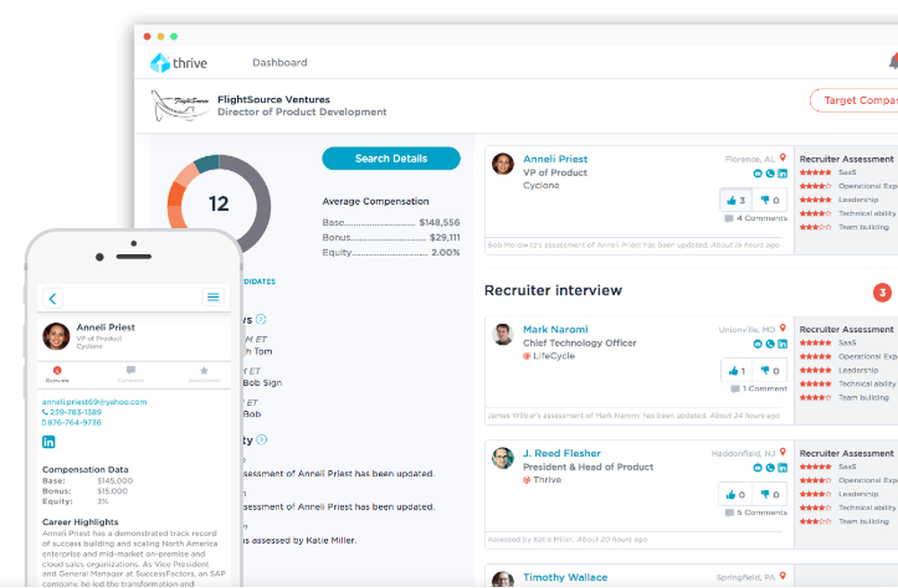Click the Search Details button
The width and height of the screenshot is (898, 588).
(x=392, y=159)
